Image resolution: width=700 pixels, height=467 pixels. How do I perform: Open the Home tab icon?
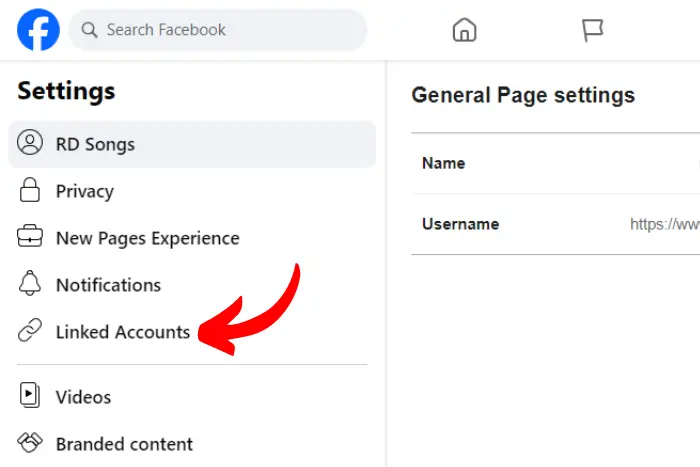tap(464, 30)
